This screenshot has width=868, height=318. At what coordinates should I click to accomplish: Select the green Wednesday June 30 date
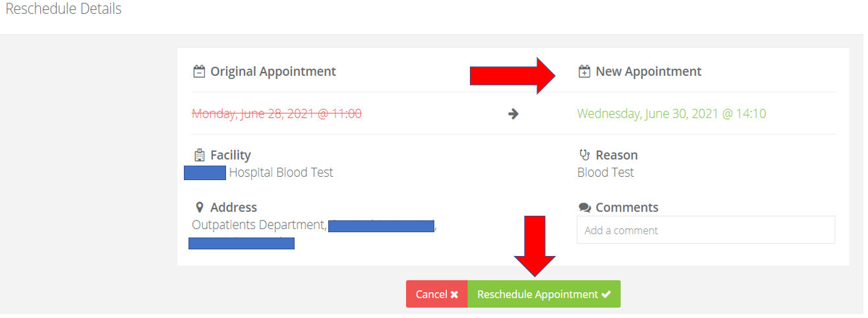click(671, 113)
